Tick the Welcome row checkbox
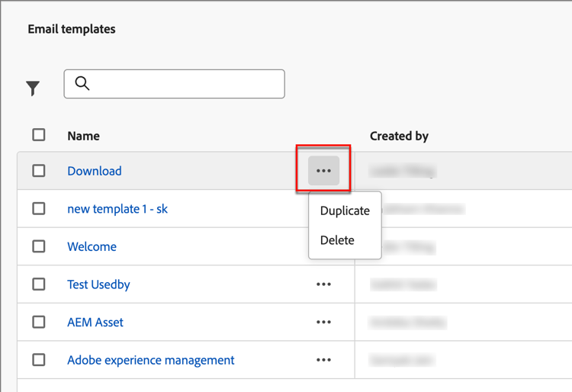 tap(39, 246)
